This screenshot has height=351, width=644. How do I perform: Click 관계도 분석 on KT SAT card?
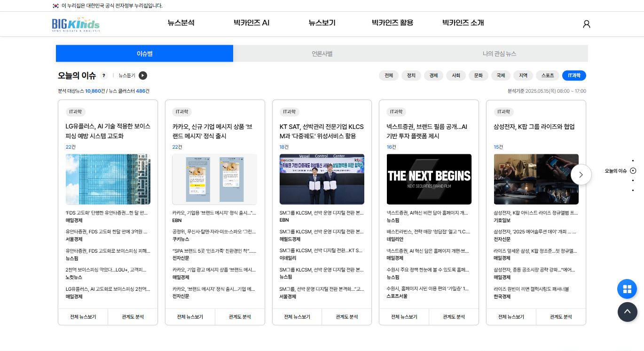pos(347,317)
